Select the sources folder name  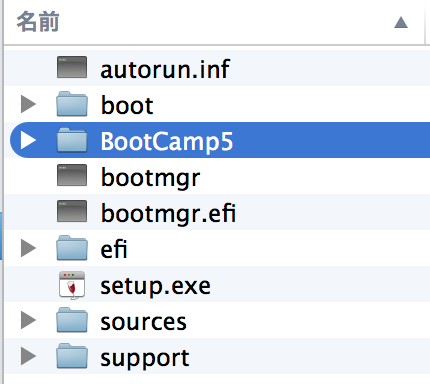click(x=144, y=322)
